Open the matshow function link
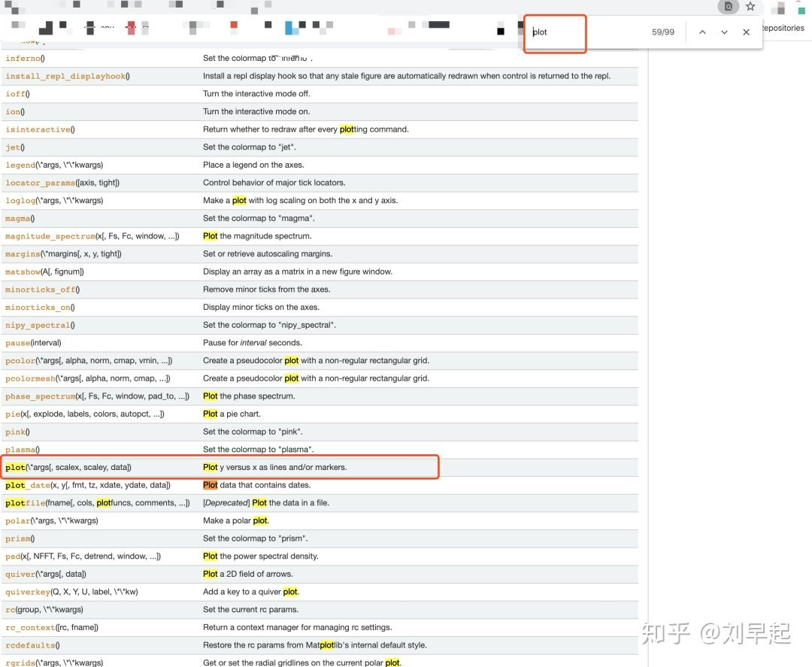Image resolution: width=812 pixels, height=667 pixels. pyautogui.click(x=23, y=272)
